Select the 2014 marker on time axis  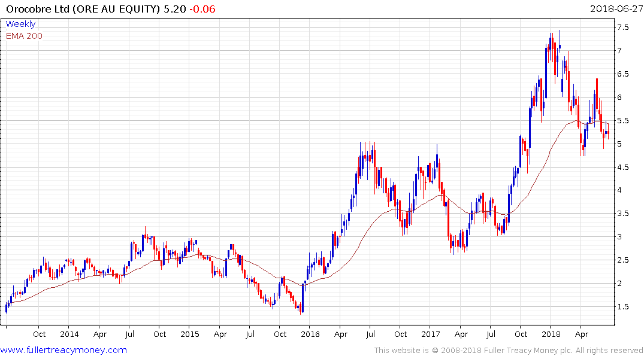click(x=69, y=334)
